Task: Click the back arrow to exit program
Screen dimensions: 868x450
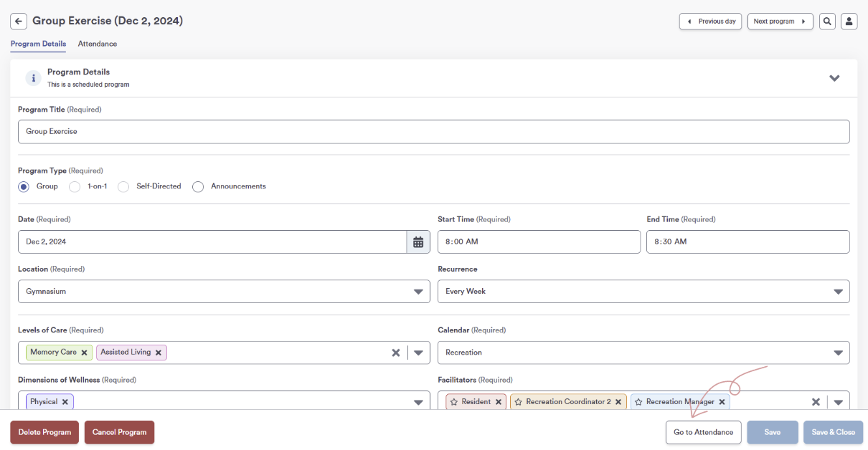Action: 18,21
